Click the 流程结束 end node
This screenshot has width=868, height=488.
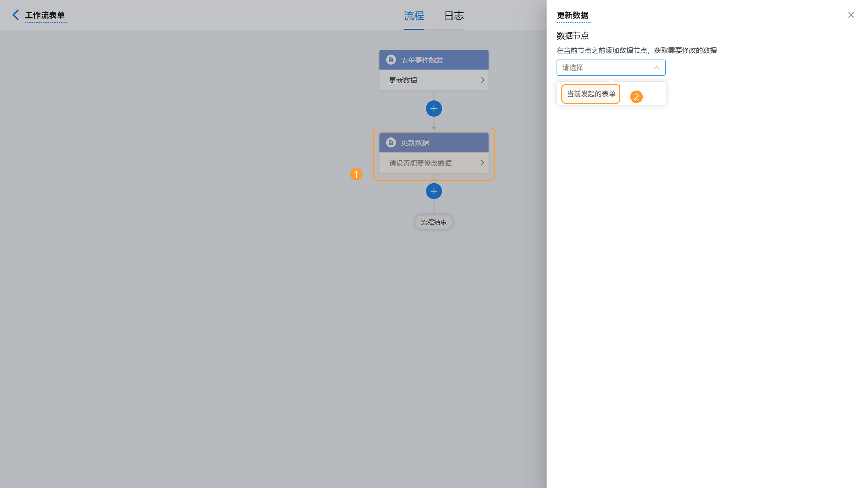point(434,222)
